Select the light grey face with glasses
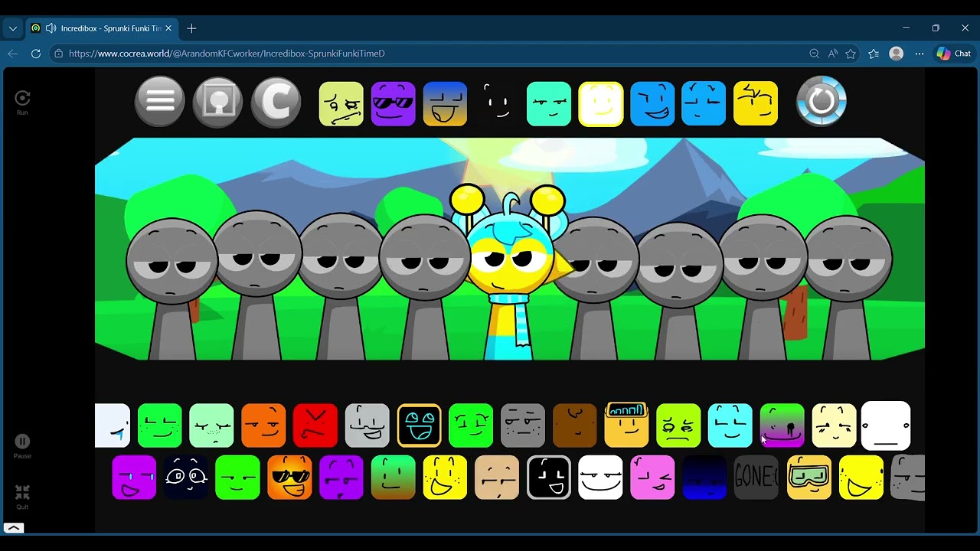The height and width of the screenshot is (551, 980). pyautogui.click(x=367, y=425)
